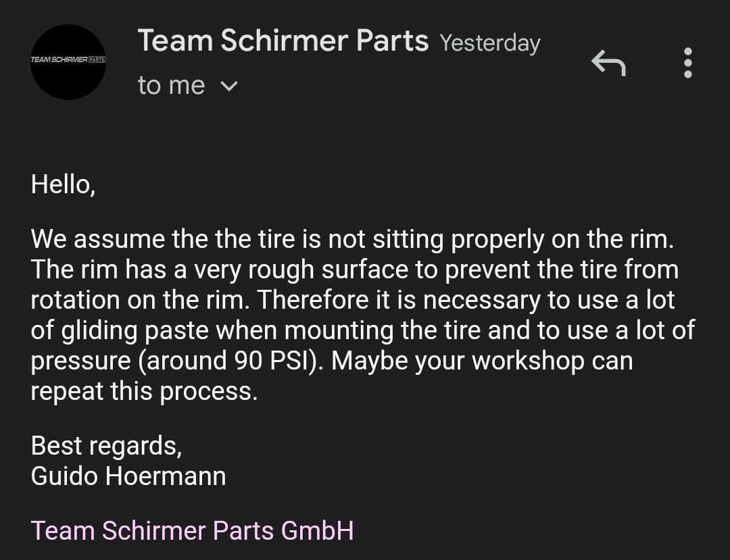Click the "Hello," greeting line
Screen dimensions: 730x560
click(63, 184)
